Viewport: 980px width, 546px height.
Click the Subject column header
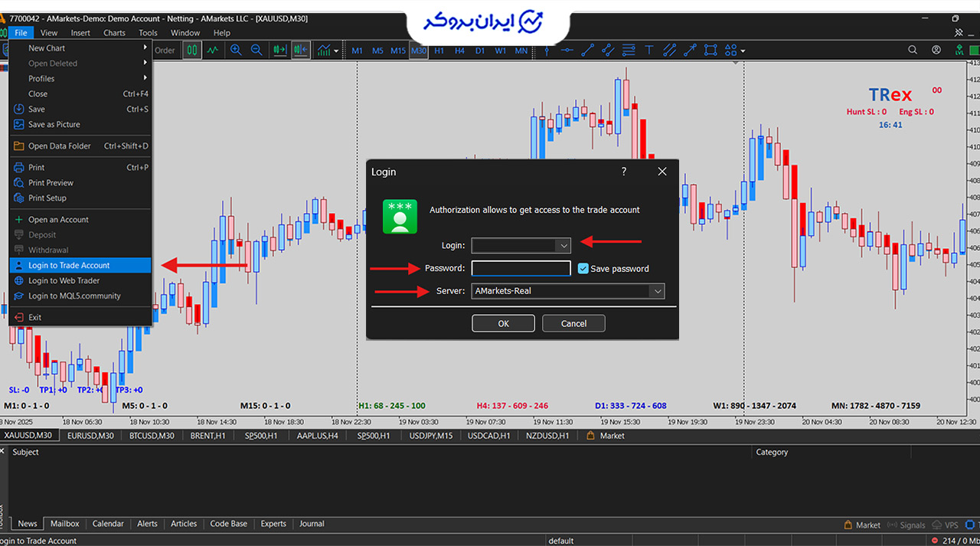coord(26,452)
